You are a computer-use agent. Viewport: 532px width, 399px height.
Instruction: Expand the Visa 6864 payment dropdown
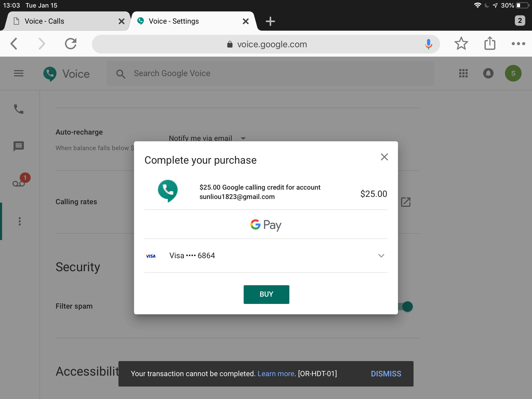click(381, 256)
